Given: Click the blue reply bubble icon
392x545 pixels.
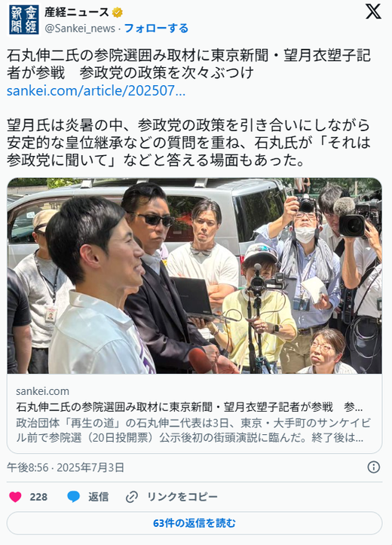Looking at the screenshot, I should [73, 497].
